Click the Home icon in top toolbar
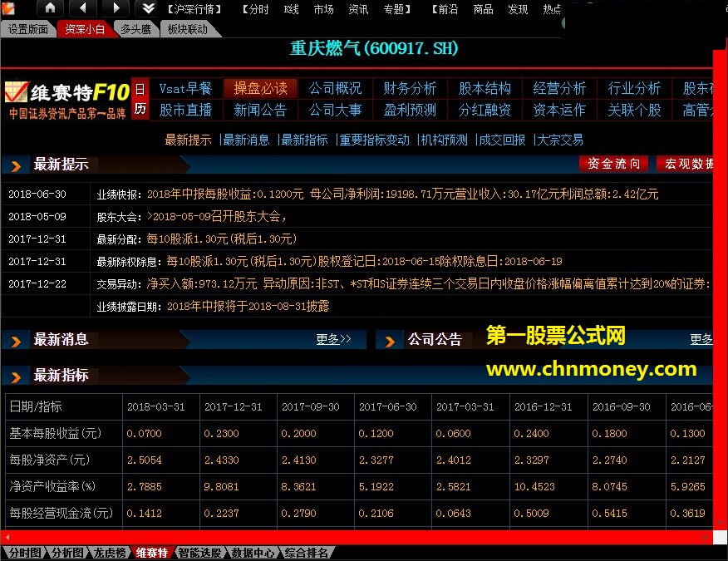The image size is (728, 561). pyautogui.click(x=50, y=7)
